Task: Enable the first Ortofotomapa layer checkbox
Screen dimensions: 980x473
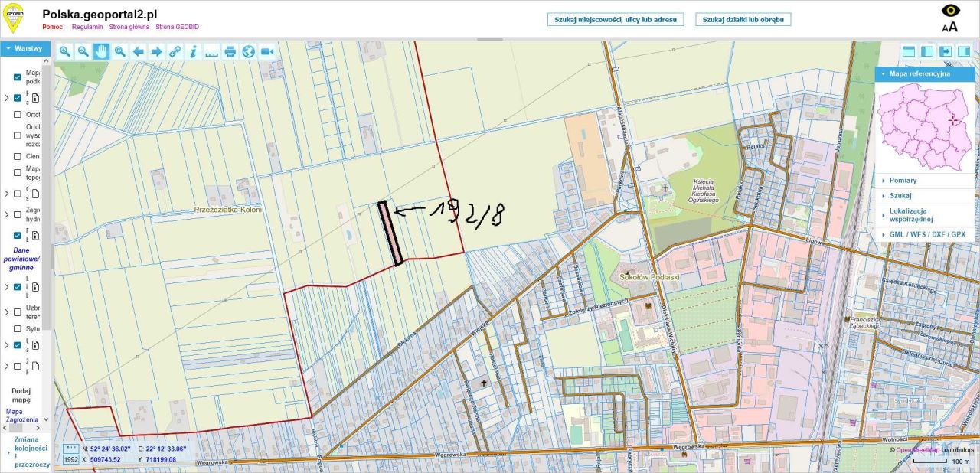Action: [x=18, y=114]
